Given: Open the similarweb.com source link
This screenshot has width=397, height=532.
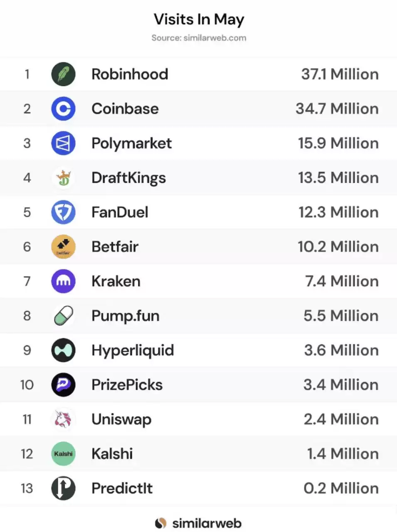Looking at the screenshot, I should (215, 38).
